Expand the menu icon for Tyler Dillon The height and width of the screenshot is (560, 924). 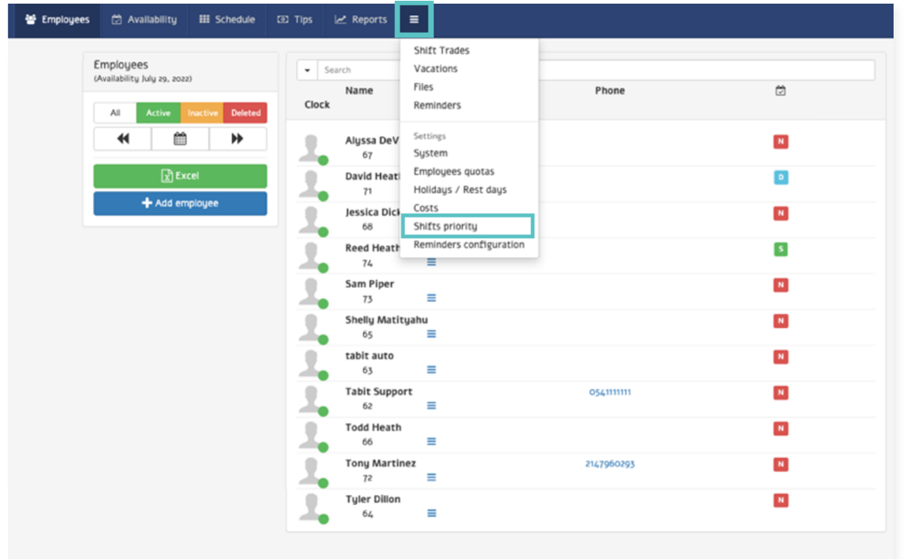coord(431,513)
